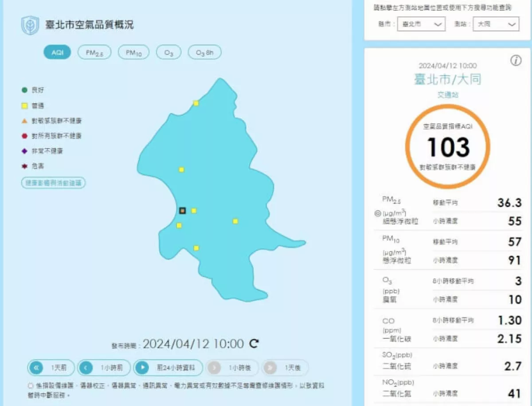The width and height of the screenshot is (532, 406).
Task: Click the purple diamond 非常不健康 legend icon
Action: pyautogui.click(x=25, y=151)
